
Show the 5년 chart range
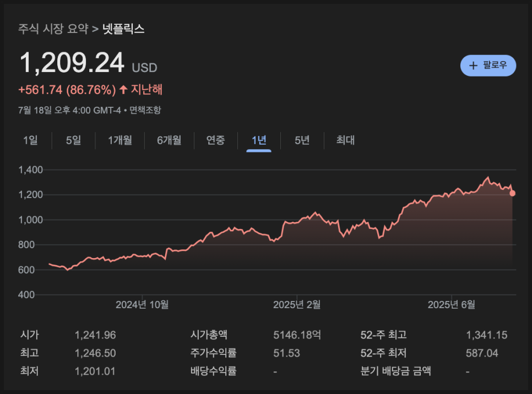(302, 140)
